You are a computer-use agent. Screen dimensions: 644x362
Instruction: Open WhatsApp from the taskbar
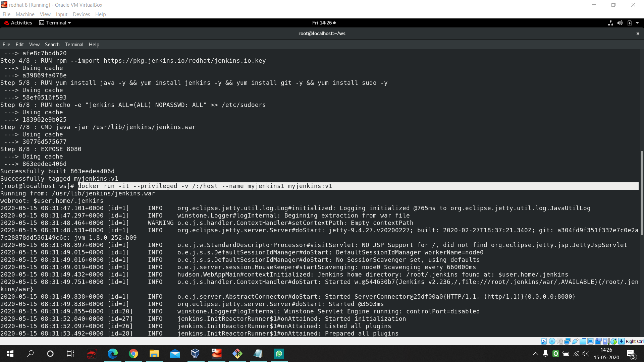point(279,354)
